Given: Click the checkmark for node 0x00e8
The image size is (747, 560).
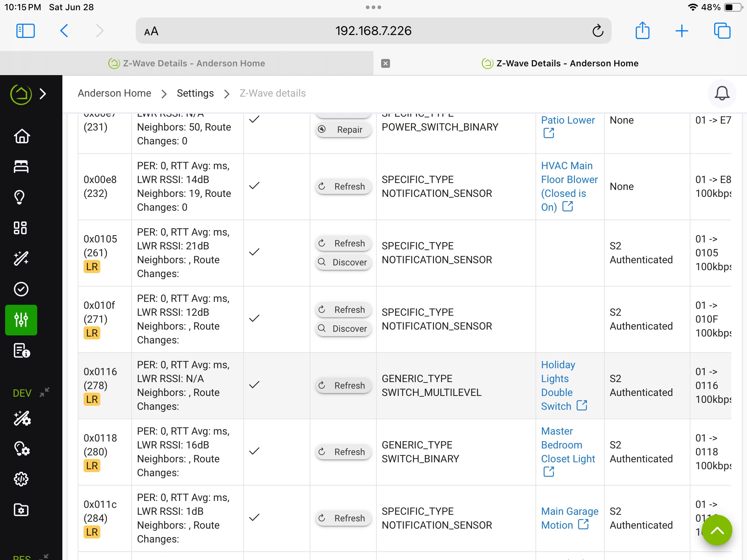Looking at the screenshot, I should coord(254,186).
